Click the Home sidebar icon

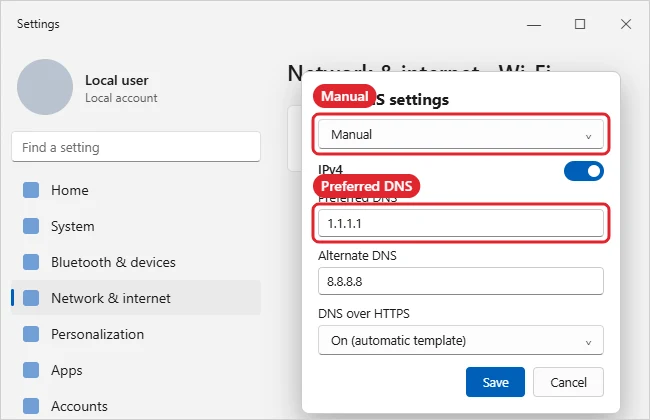31,190
